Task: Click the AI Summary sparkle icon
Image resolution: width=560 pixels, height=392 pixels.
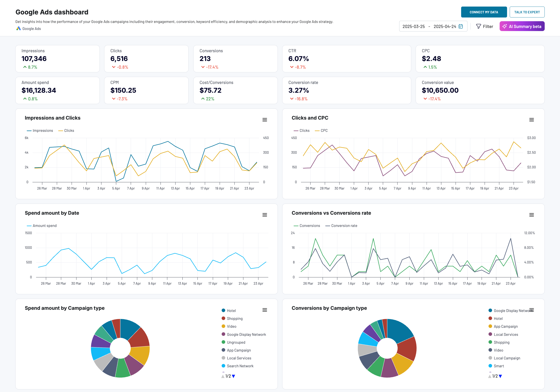Action: coord(505,26)
